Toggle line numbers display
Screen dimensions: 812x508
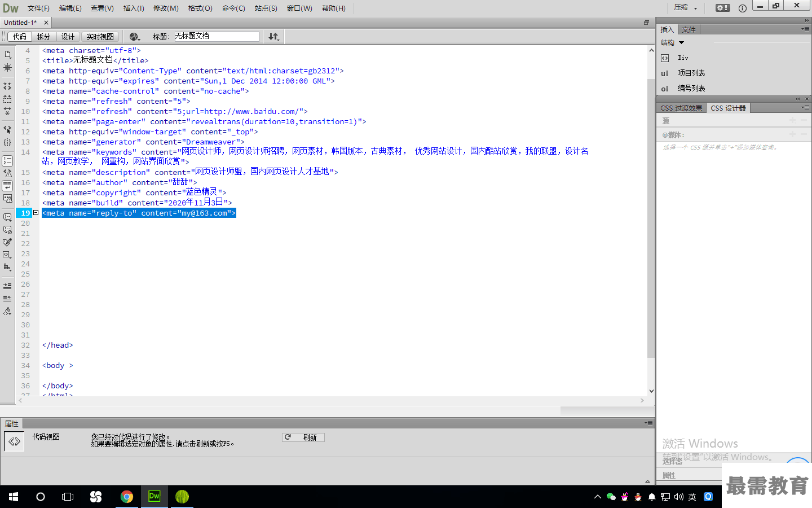coord(7,161)
